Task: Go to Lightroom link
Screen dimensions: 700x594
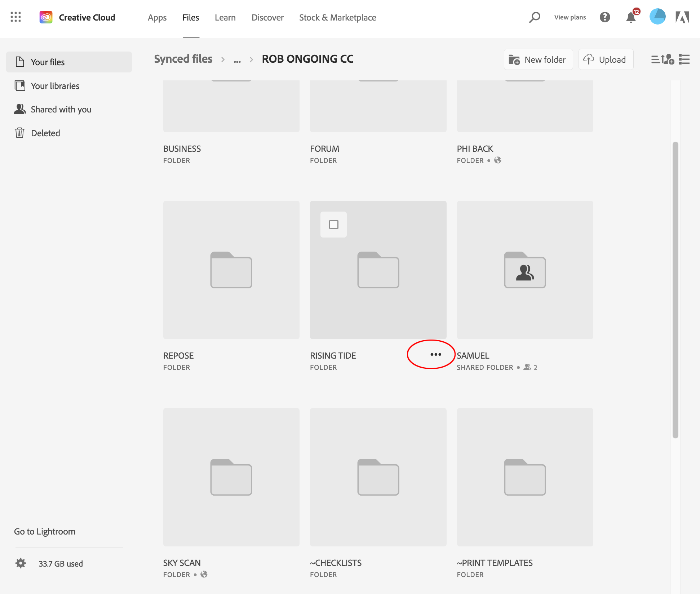Action: pos(44,531)
